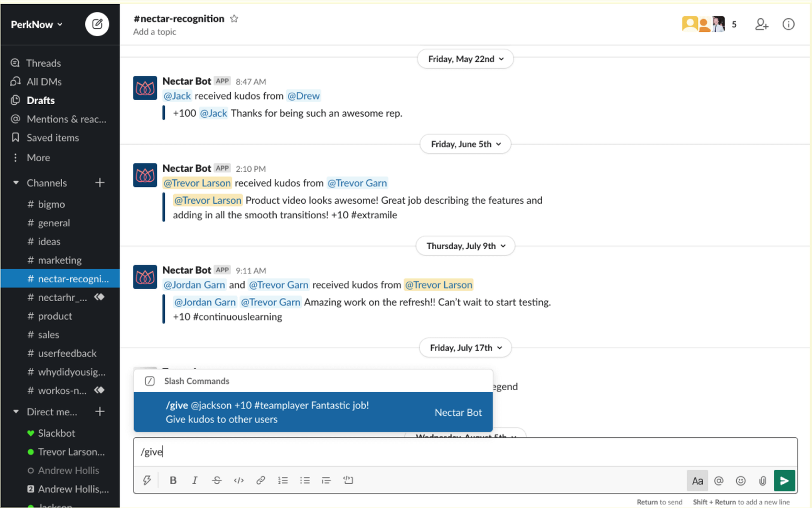This screenshot has height=508, width=812.
Task: Apply italic formatting
Action: tap(195, 480)
